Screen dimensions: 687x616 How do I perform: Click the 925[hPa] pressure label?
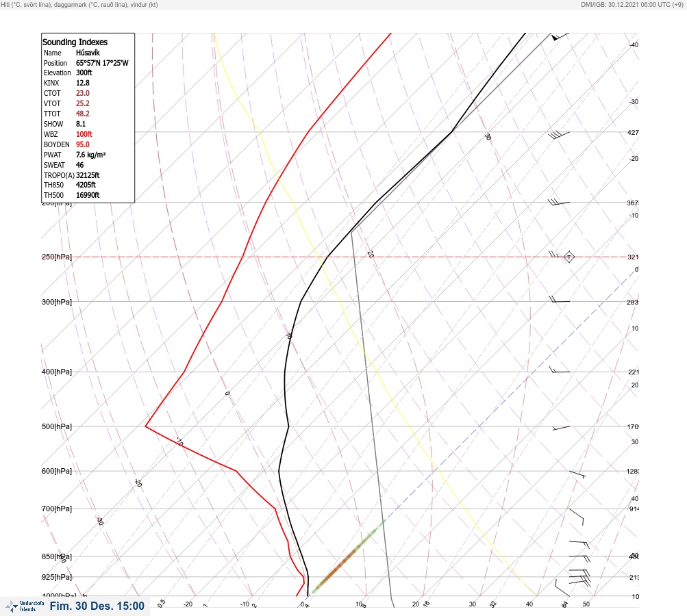coord(57,577)
